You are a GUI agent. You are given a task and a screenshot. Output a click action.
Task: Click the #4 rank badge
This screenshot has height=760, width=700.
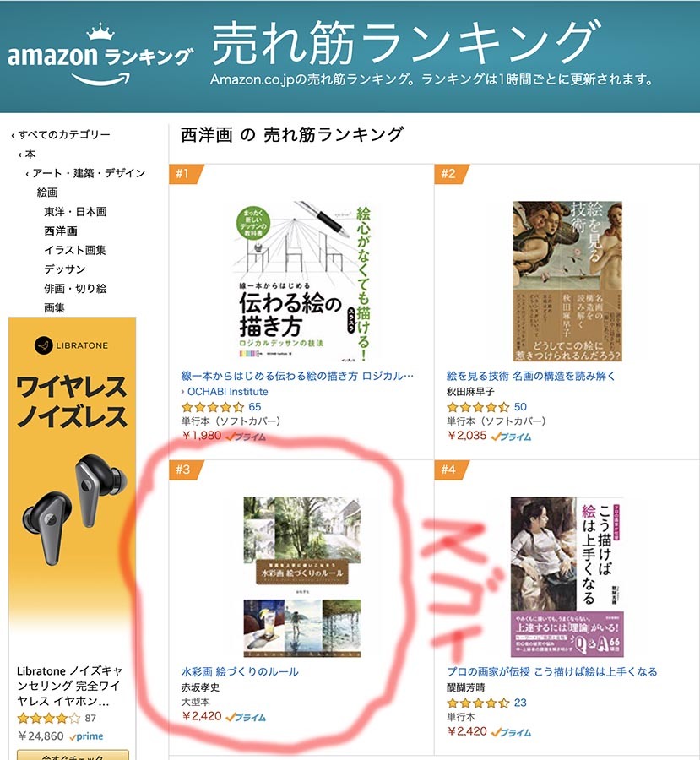(451, 470)
